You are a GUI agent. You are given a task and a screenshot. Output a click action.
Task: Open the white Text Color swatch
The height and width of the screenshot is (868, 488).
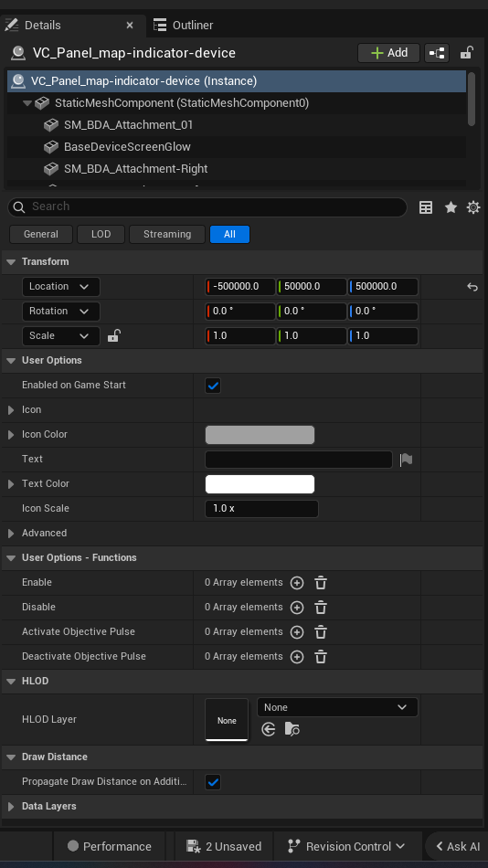tap(260, 484)
